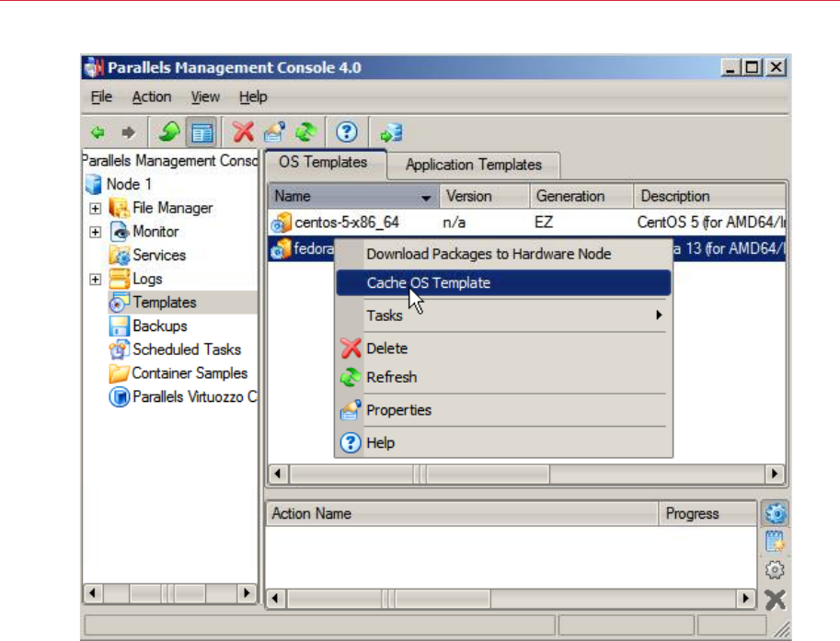Click the File Manager folder icon
This screenshot has width=840, height=641.
(119, 208)
